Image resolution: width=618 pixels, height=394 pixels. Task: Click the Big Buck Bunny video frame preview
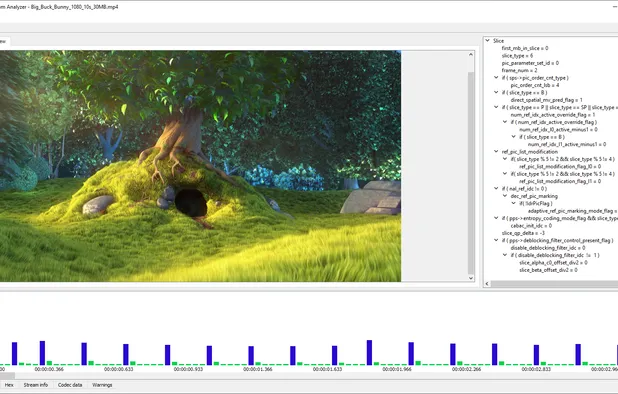(200, 166)
